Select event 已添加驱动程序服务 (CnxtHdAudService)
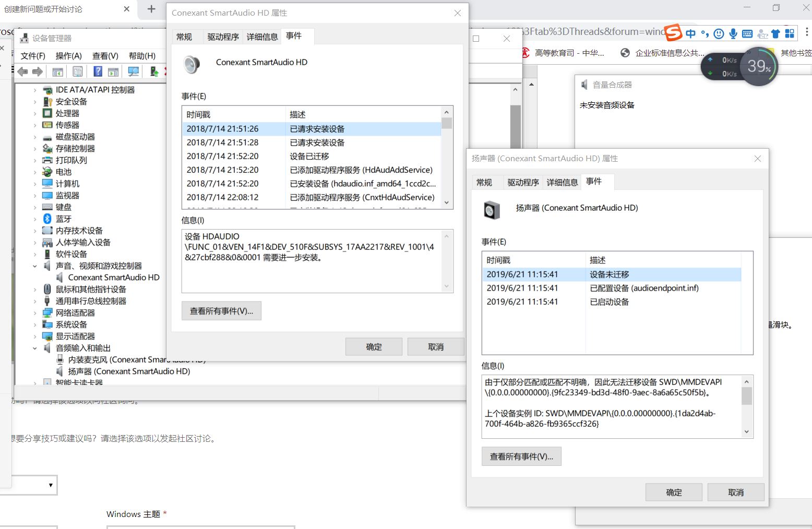812x529 pixels. pyautogui.click(x=311, y=197)
